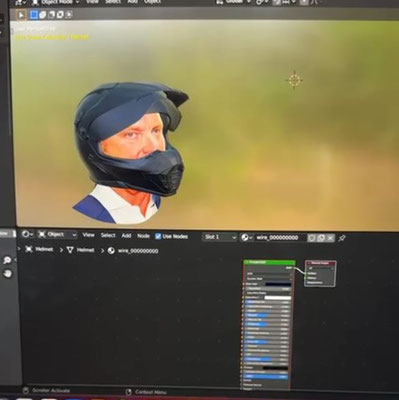
Task: Open the shader type Object dropdown
Action: [x=57, y=234]
